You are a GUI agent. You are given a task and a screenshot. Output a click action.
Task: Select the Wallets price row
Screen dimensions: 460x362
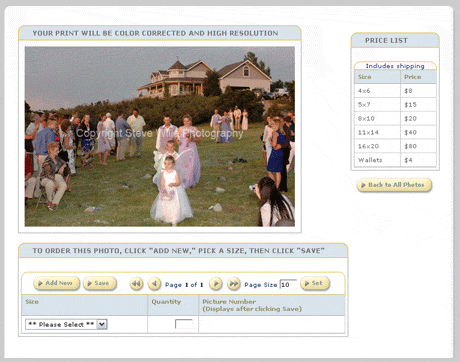point(395,160)
